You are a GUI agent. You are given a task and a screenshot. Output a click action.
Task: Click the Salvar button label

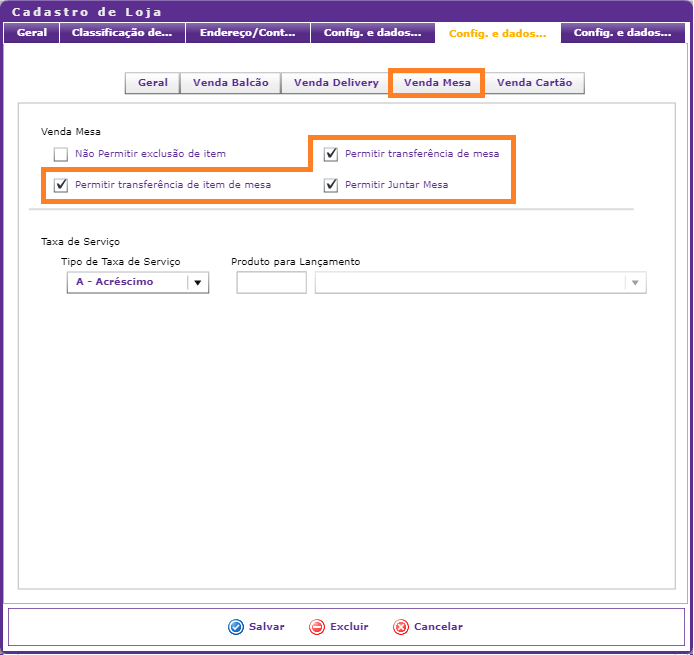(266, 627)
